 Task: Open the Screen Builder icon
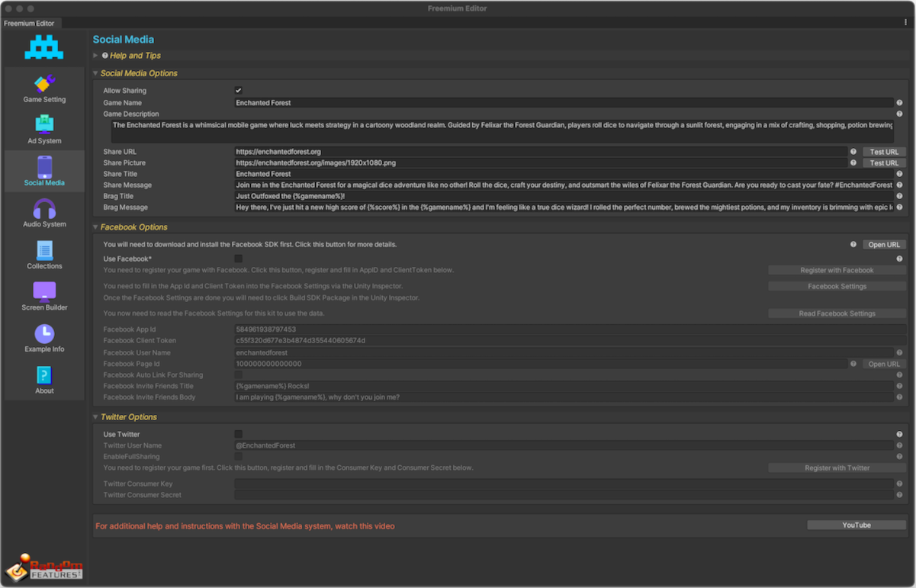pyautogui.click(x=44, y=291)
